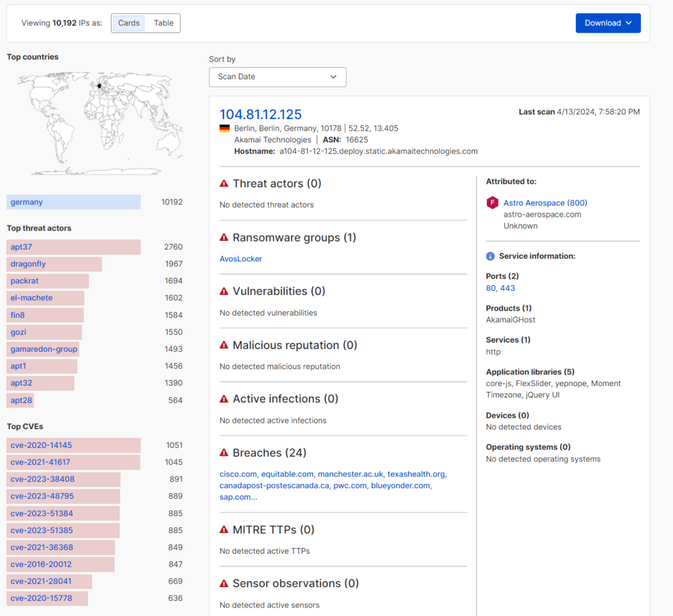Select cve-2023-51384 in Top CVEs
673x616 pixels.
point(63,514)
